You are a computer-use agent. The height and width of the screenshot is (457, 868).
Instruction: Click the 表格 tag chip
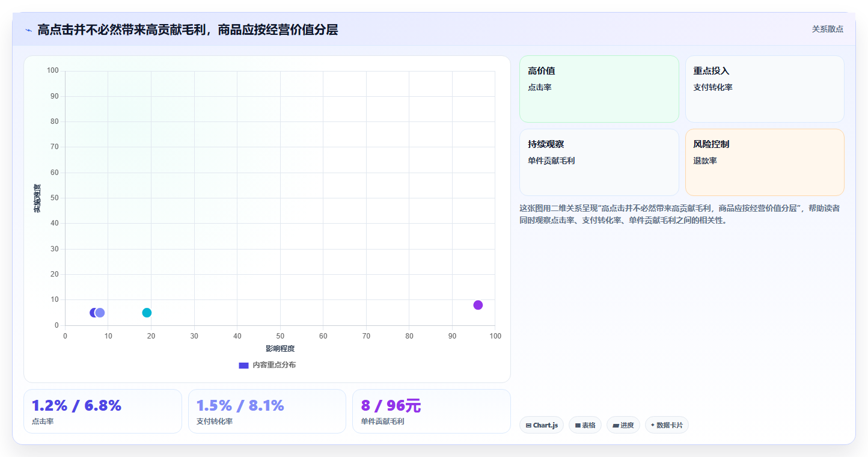[x=585, y=425]
